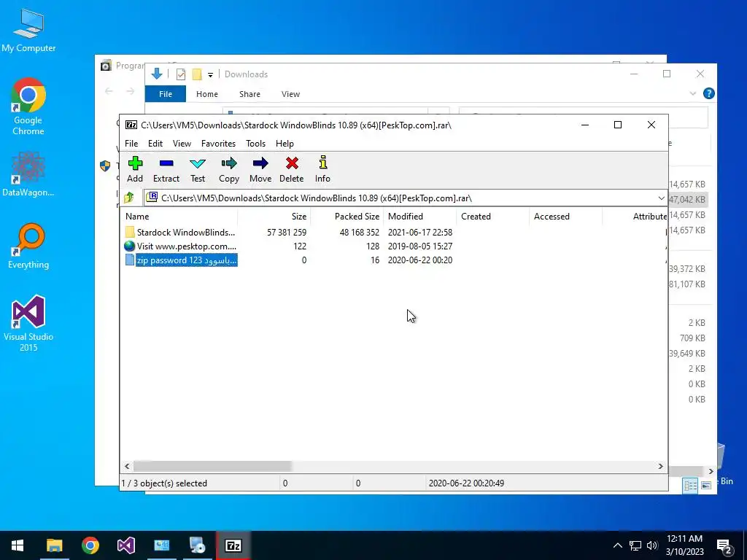Open the Explorer quick access toolbar dropdown
The width and height of the screenshot is (747, 560).
[x=210, y=75]
